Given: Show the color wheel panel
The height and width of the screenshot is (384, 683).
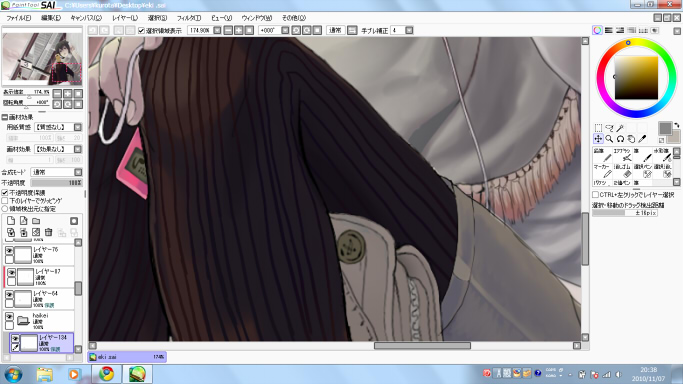Looking at the screenshot, I should [x=597, y=30].
